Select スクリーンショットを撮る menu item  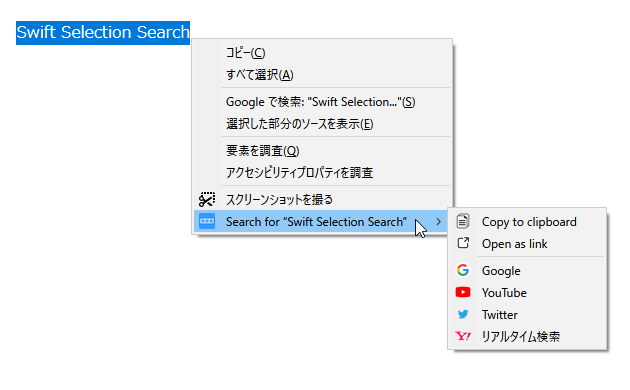pos(322,200)
